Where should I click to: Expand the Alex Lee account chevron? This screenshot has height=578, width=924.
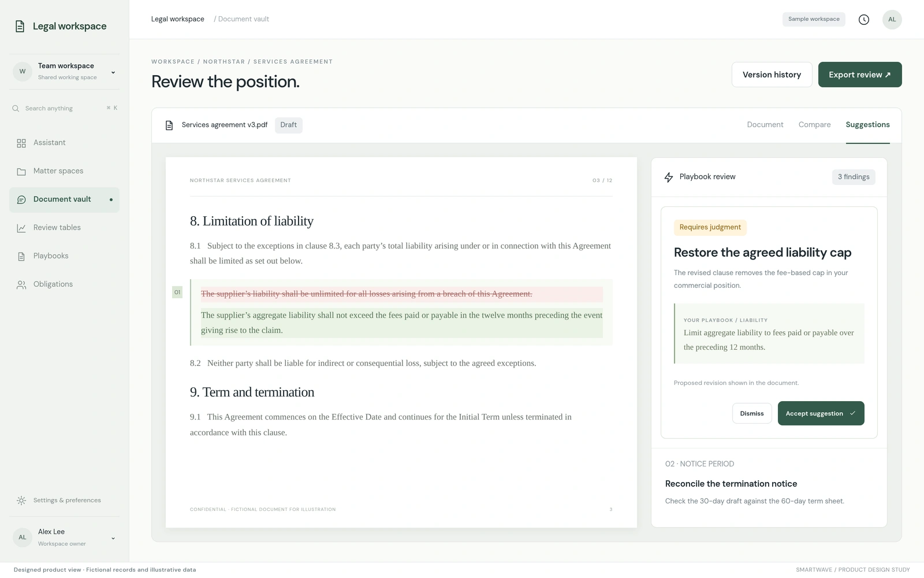point(113,538)
